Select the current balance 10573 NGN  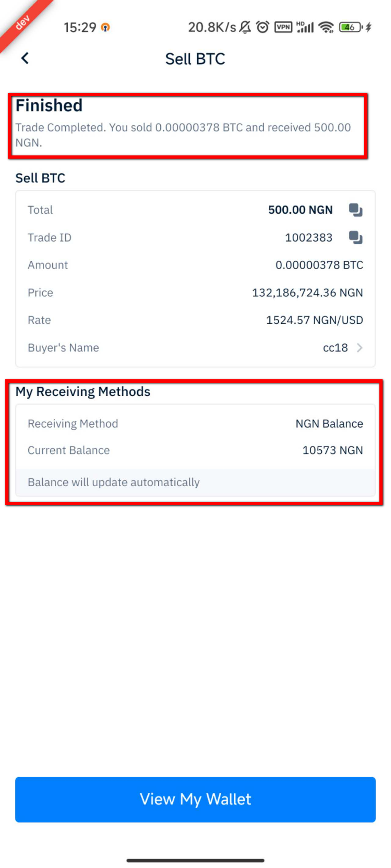pos(332,451)
